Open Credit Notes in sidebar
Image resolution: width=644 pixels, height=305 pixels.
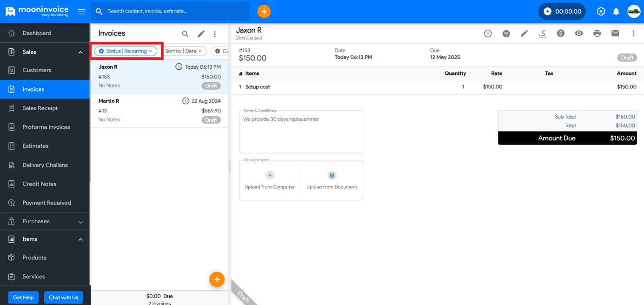click(x=45, y=184)
